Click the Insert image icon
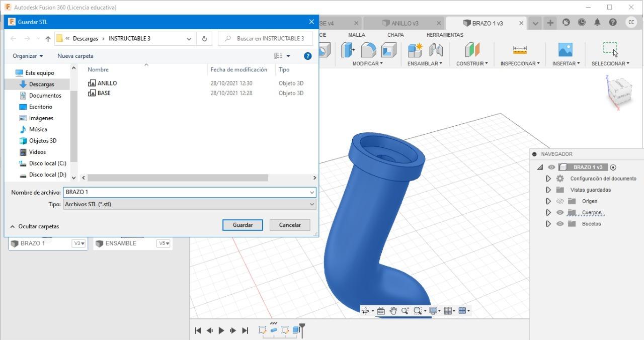Image resolution: width=644 pixels, height=340 pixels. click(x=566, y=50)
